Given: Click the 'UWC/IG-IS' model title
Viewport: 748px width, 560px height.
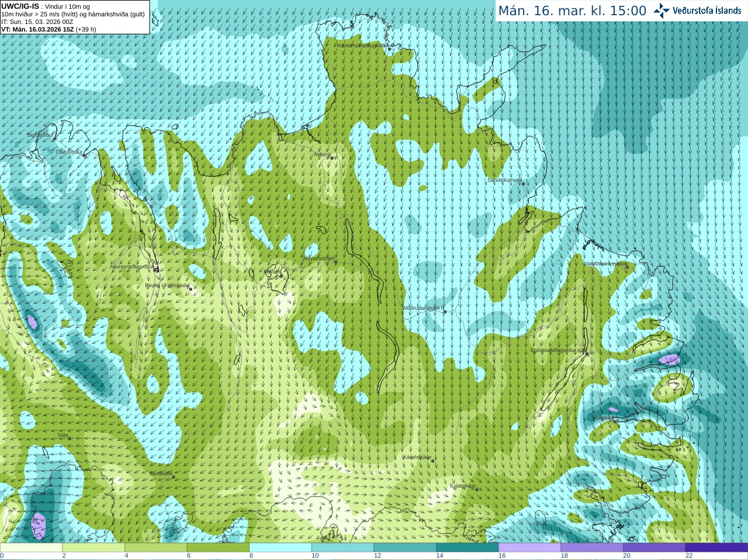Looking at the screenshot, I should (x=20, y=6).
